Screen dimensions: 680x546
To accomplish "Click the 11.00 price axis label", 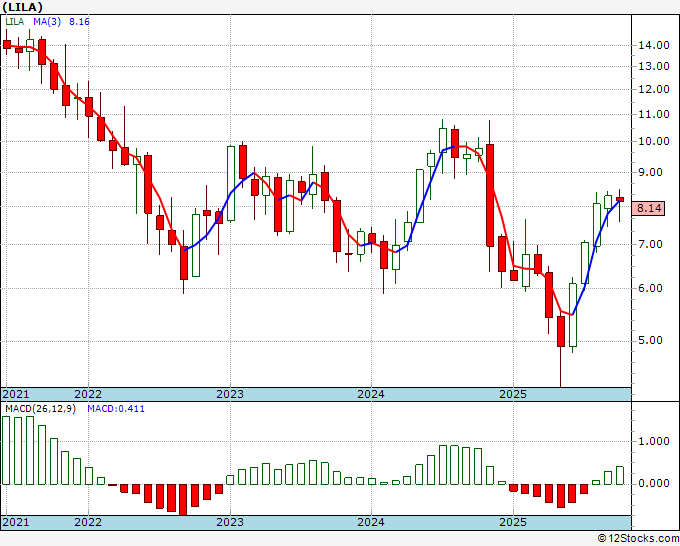I will coord(654,114).
